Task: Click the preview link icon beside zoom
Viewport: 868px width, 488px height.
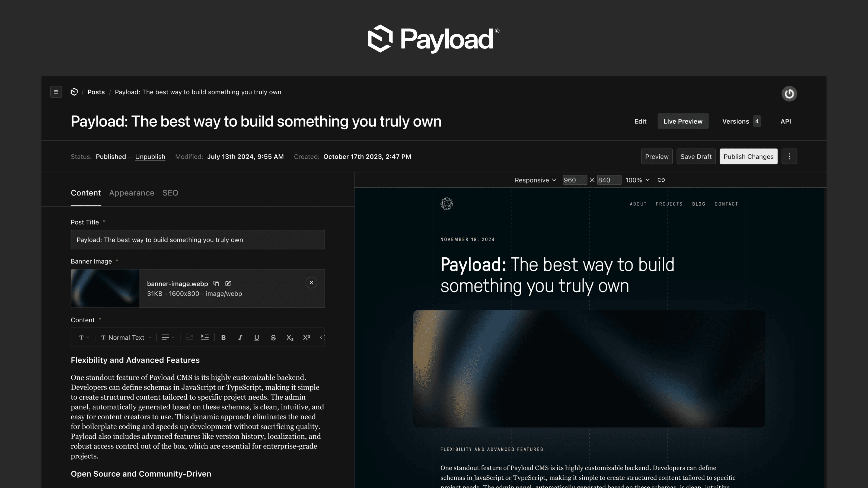Action: pos(661,180)
